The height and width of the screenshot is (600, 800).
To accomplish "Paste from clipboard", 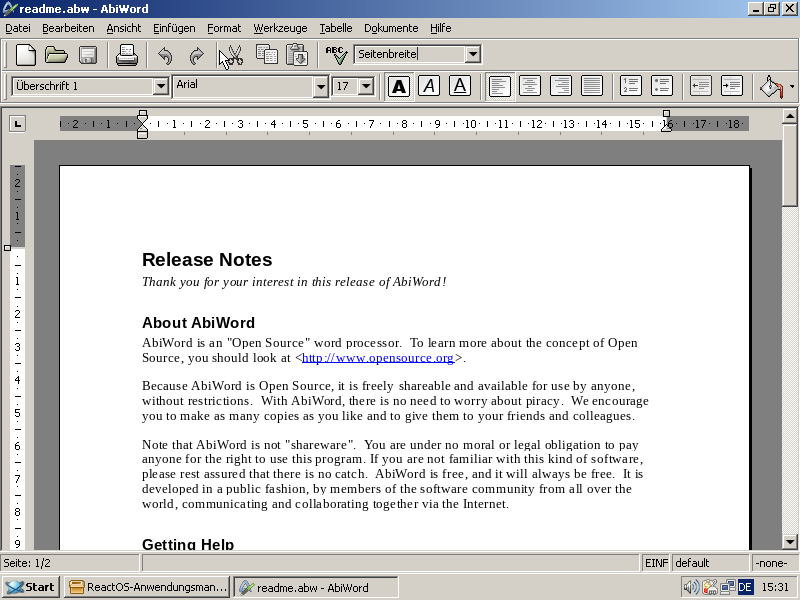I will [297, 55].
